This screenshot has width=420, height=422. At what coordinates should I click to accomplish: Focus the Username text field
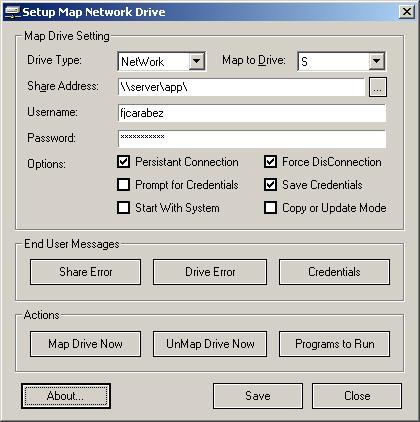point(252,113)
